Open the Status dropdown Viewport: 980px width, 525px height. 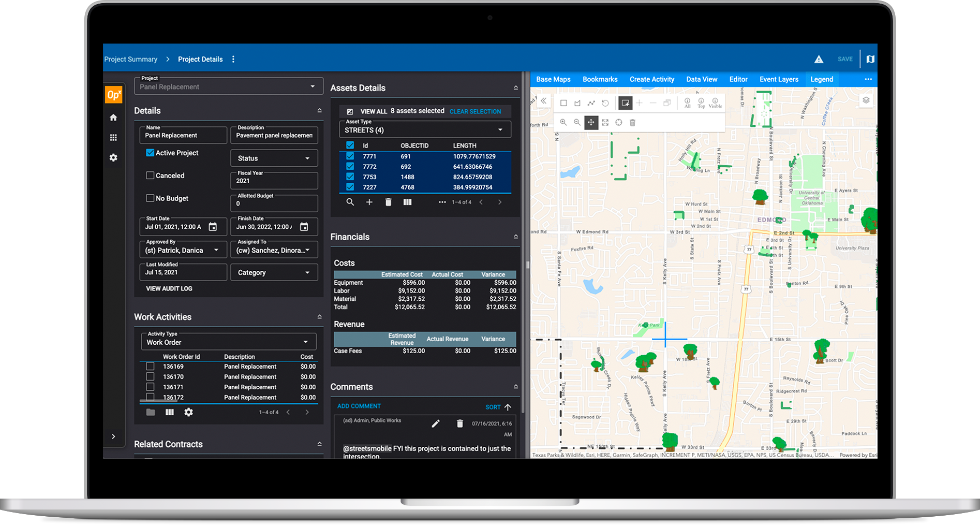point(274,158)
